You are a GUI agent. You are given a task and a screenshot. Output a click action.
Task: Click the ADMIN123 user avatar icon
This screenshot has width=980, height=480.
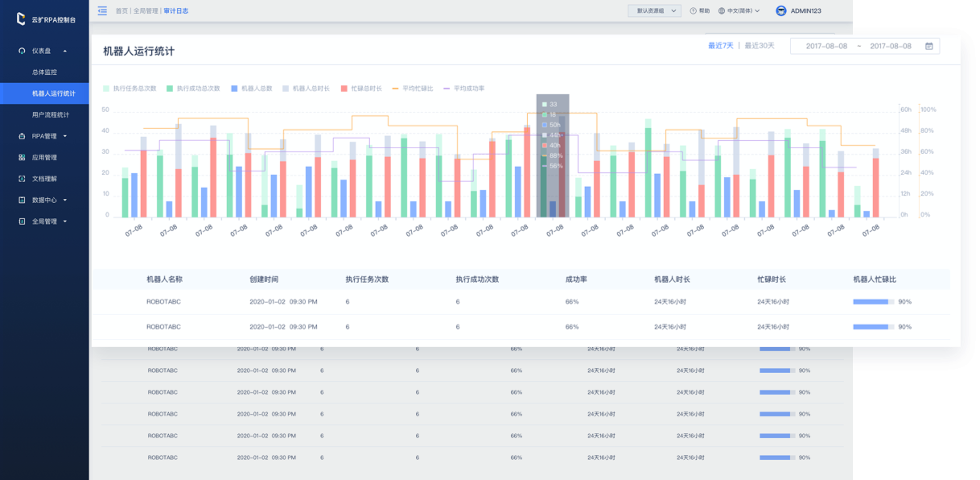coord(780,11)
